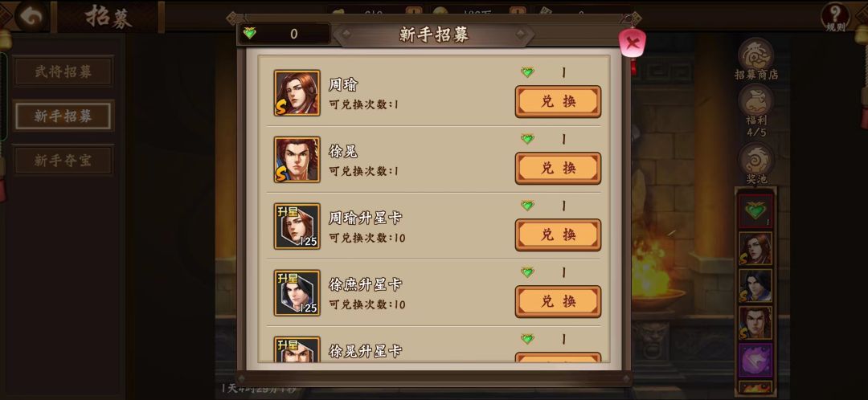Select the 新手招募 side tab

tap(63, 116)
